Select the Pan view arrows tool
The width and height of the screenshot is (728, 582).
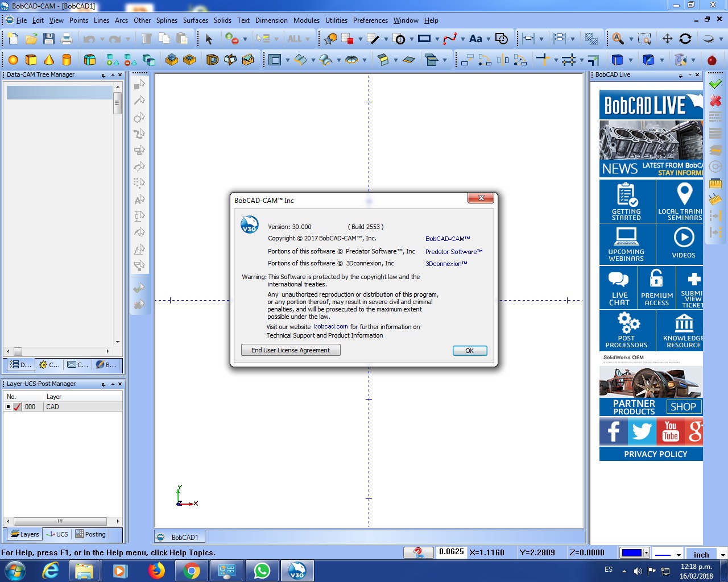tap(668, 39)
